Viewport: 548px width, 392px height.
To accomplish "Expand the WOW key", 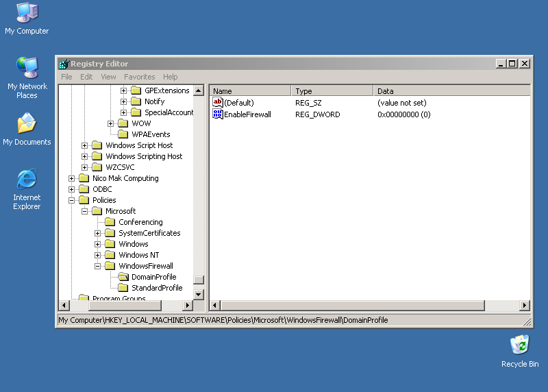I will (110, 123).
